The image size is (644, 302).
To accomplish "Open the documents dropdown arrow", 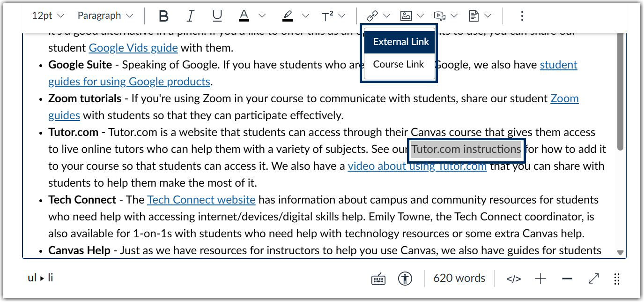I will point(488,16).
